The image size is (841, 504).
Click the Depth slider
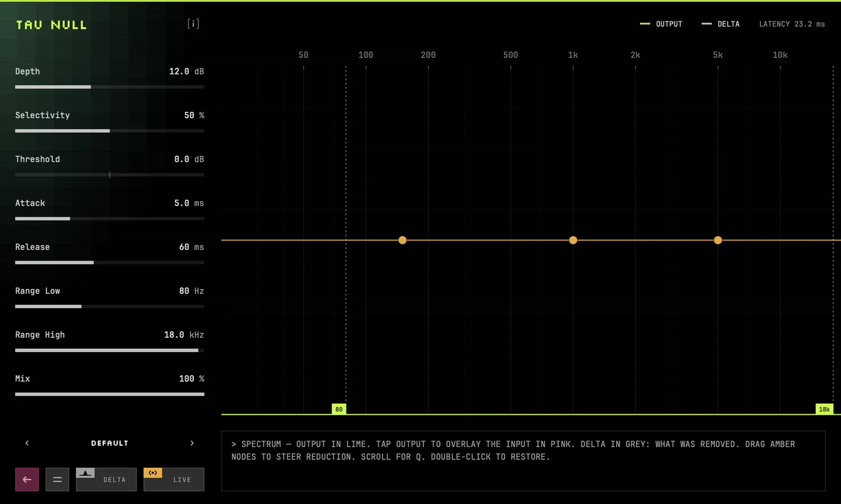point(110,87)
